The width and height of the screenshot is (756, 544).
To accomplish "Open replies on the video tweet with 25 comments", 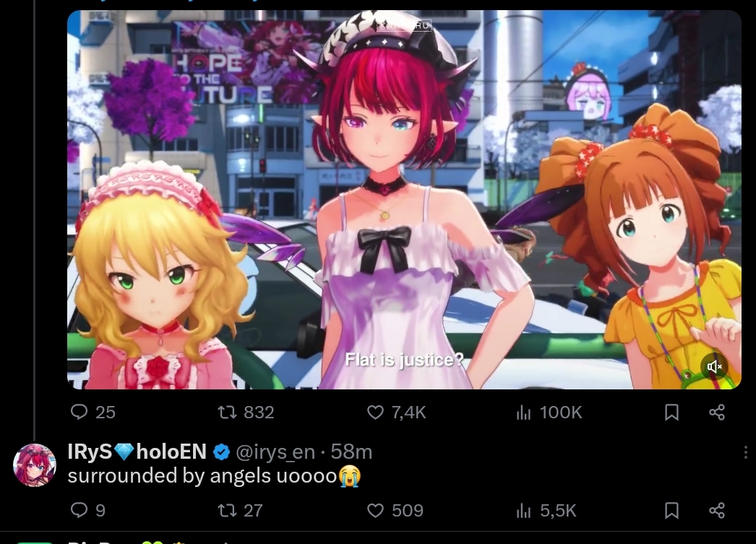I will (93, 413).
